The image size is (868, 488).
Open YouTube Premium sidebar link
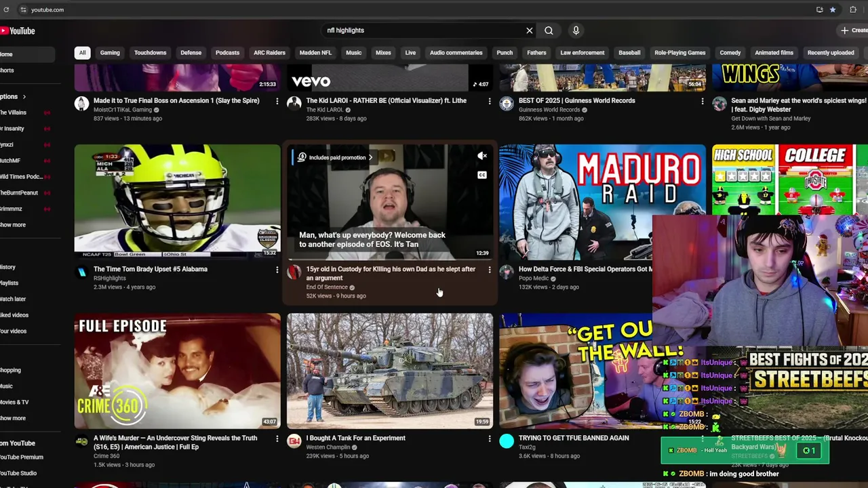22,457
